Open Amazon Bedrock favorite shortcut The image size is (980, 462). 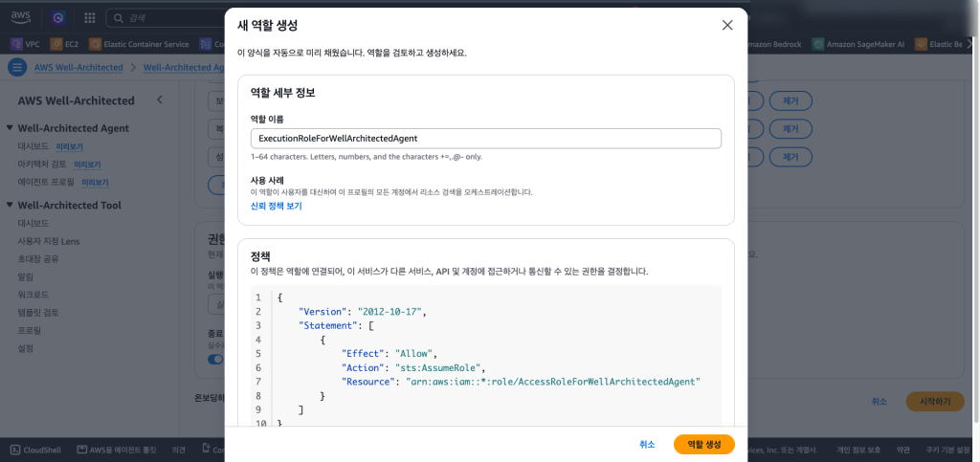774,44
